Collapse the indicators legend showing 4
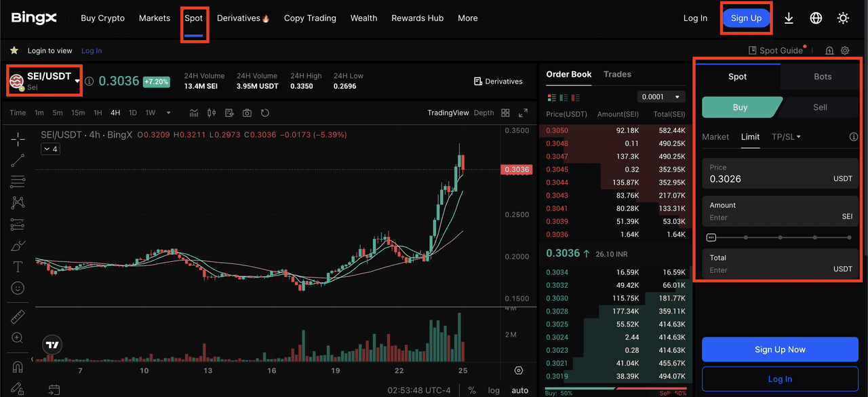 pos(50,149)
